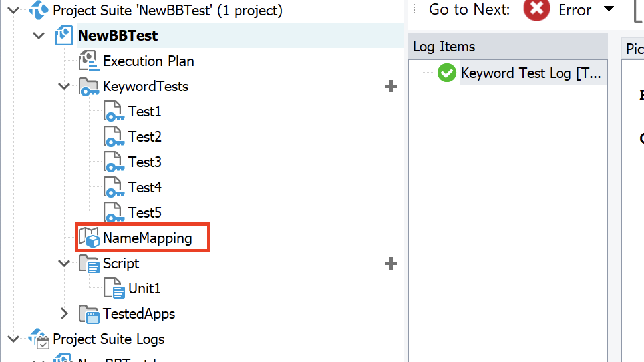Click the Unit1 script file icon

click(x=114, y=289)
